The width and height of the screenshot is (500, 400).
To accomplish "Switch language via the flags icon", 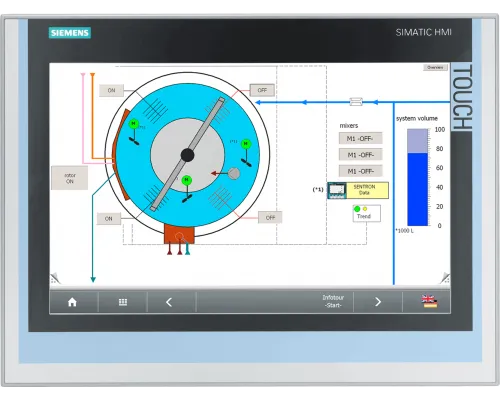I will pyautogui.click(x=429, y=301).
